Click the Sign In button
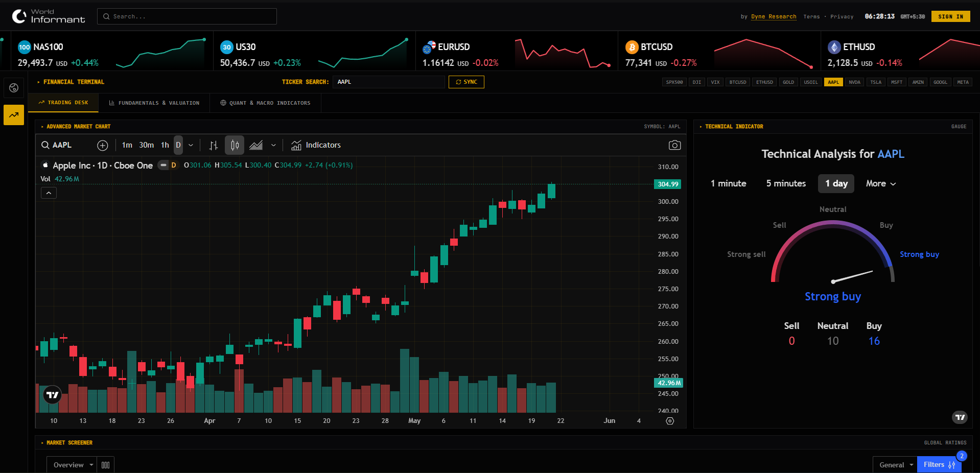 coord(950,17)
